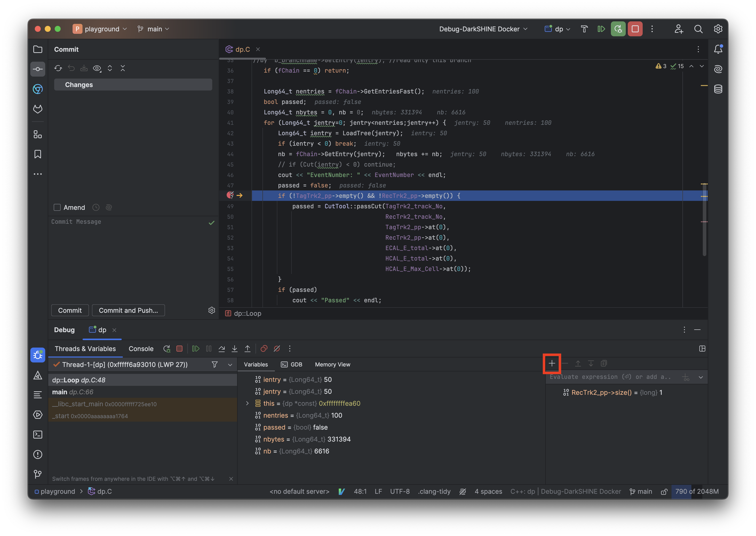This screenshot has height=536, width=756.
Task: Click Refresh icon in Commit panel
Action: (x=58, y=68)
